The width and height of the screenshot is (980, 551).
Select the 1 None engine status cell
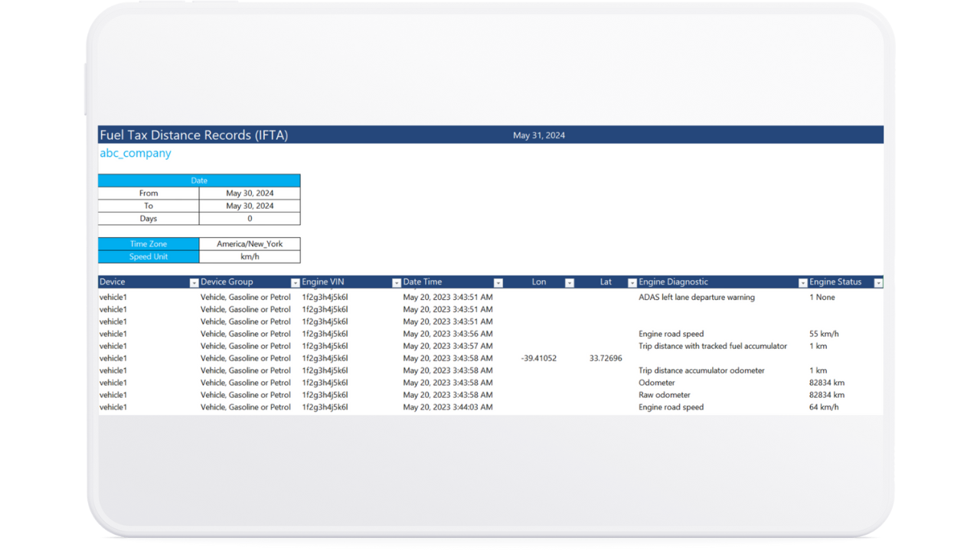coord(822,297)
